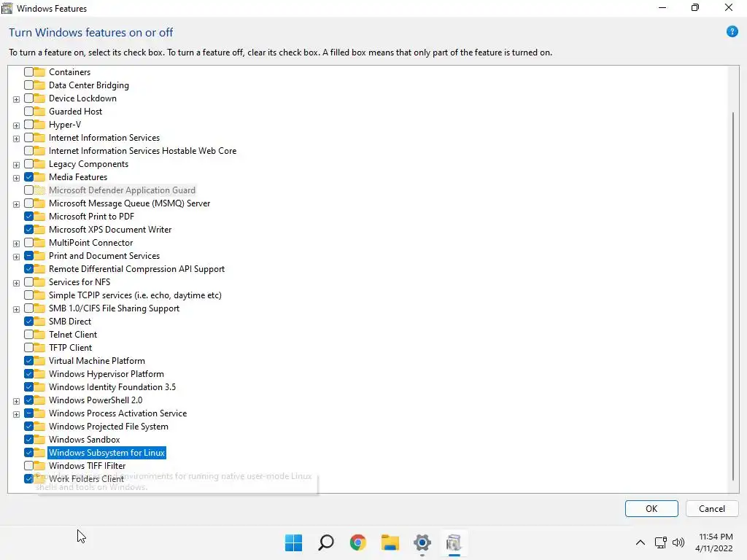Expand Internet Information Services node

click(x=16, y=139)
